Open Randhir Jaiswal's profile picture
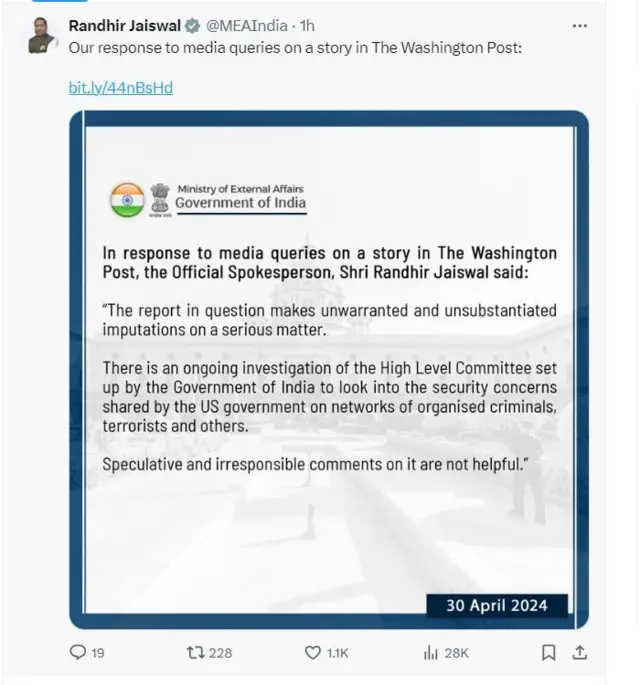 [41, 37]
